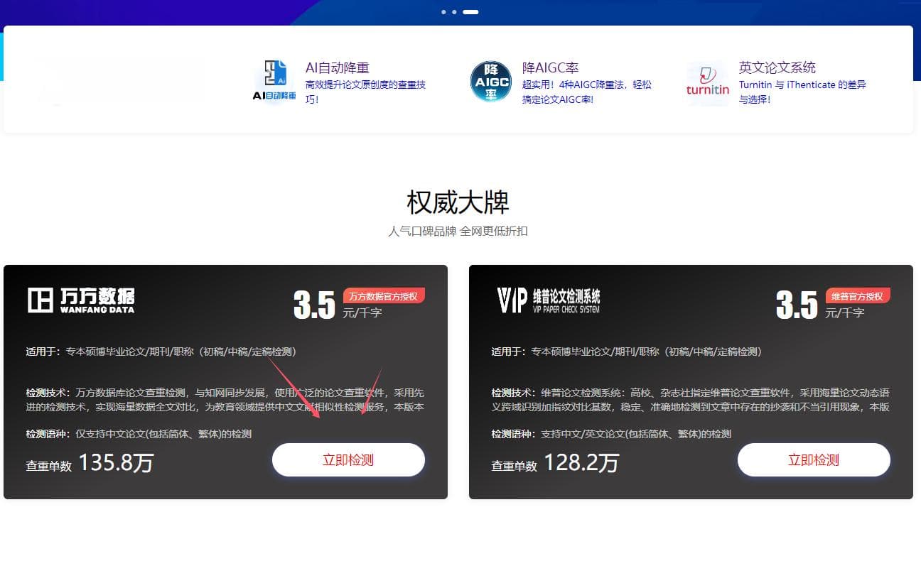Click the VIP 维普论文检测系统 logo
Image resolution: width=921 pixels, height=588 pixels.
pos(549,300)
